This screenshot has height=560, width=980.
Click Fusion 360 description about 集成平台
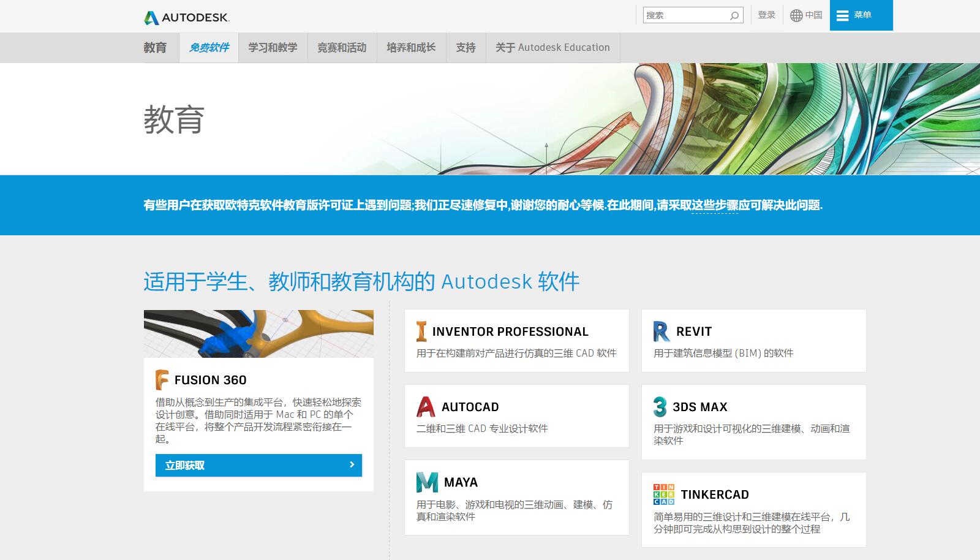(x=258, y=420)
